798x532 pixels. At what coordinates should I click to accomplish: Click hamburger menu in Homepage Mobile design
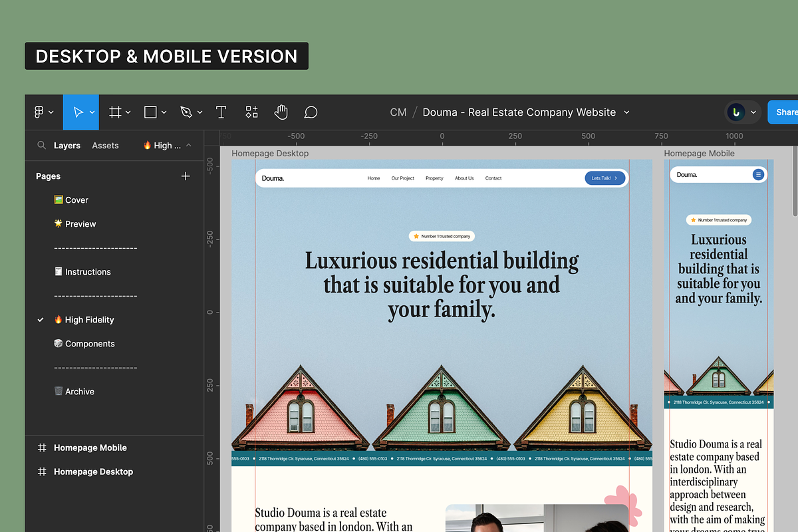pyautogui.click(x=757, y=174)
